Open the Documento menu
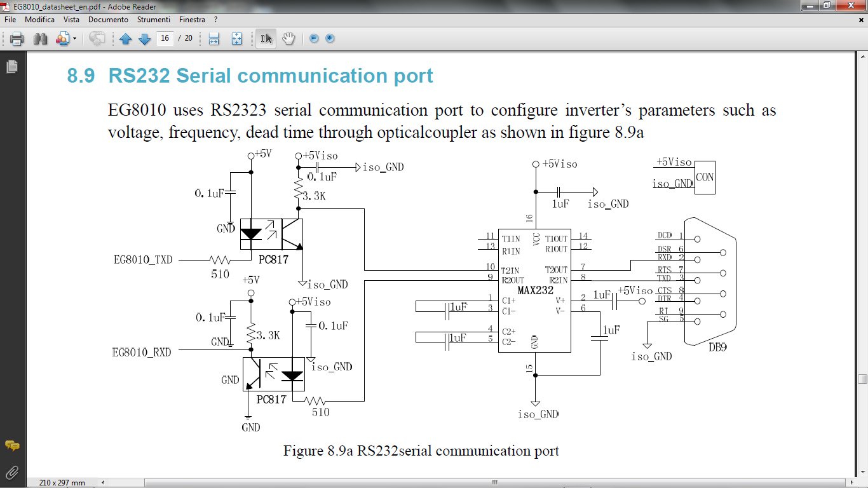Image resolution: width=868 pixels, height=488 pixels. 108,20
